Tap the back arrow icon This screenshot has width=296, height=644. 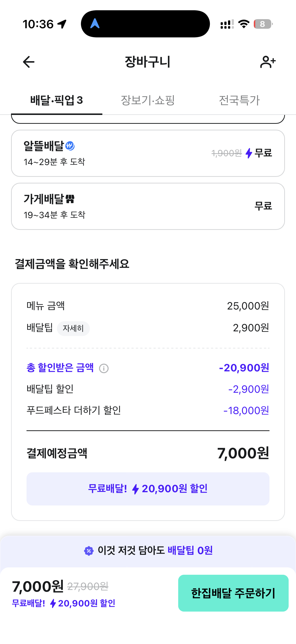[29, 62]
